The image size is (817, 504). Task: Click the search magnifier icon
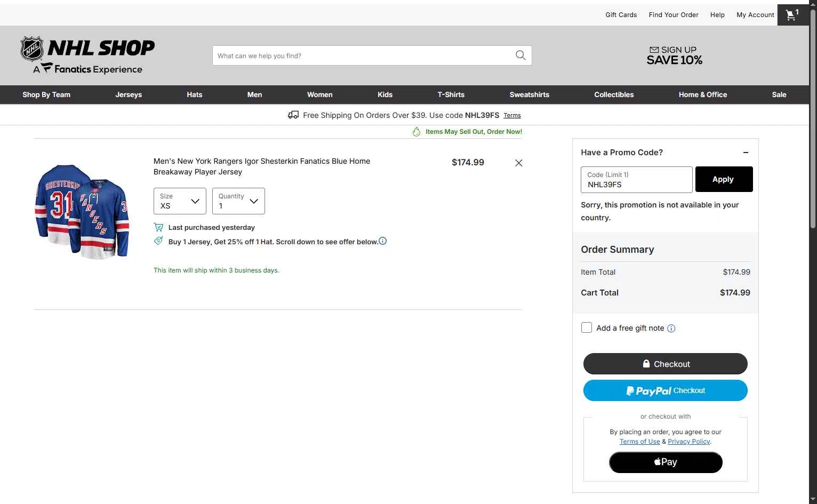520,55
